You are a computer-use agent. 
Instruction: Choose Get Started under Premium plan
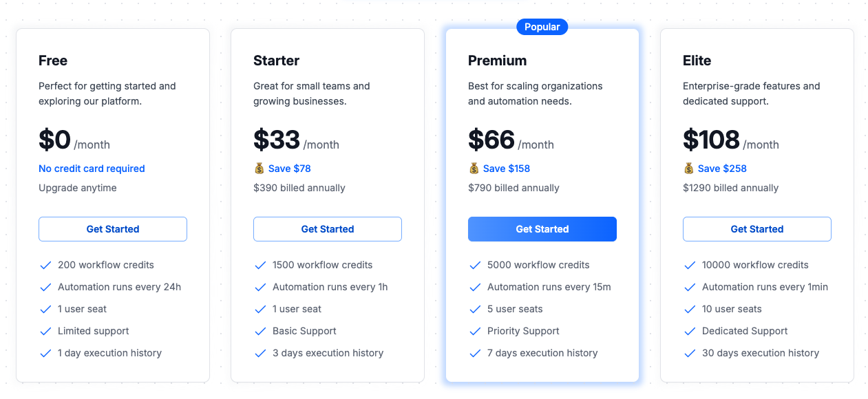click(542, 229)
